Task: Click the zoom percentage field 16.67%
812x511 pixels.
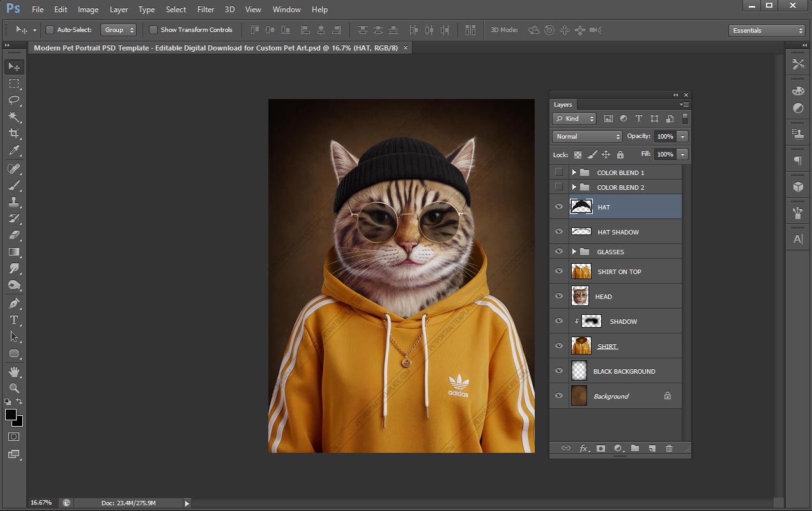Action: pyautogui.click(x=42, y=503)
